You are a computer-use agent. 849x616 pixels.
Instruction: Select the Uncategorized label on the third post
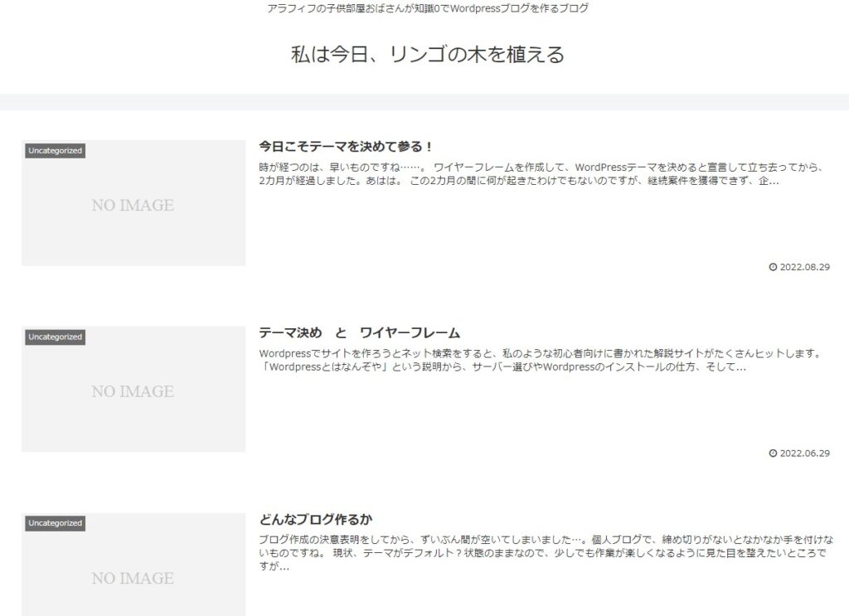pyautogui.click(x=55, y=523)
